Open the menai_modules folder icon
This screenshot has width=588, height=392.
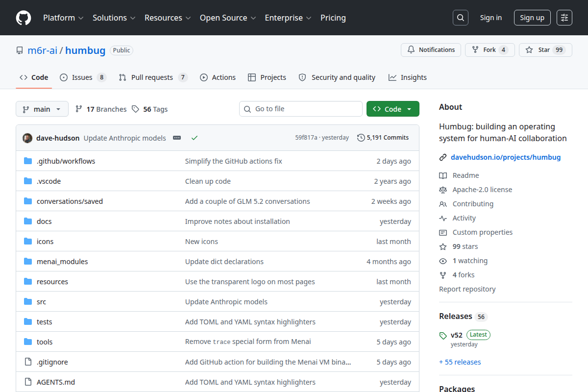click(28, 262)
